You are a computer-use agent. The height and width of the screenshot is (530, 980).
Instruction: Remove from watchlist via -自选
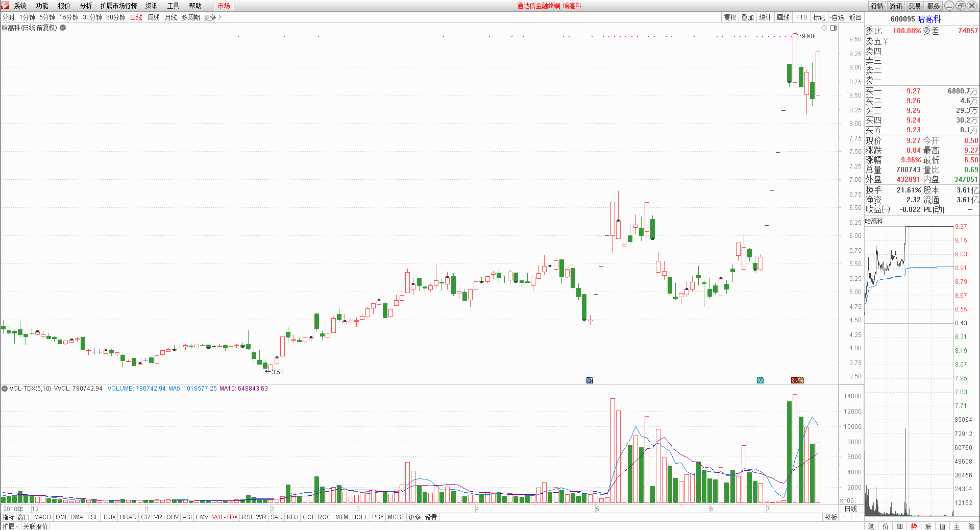[837, 17]
